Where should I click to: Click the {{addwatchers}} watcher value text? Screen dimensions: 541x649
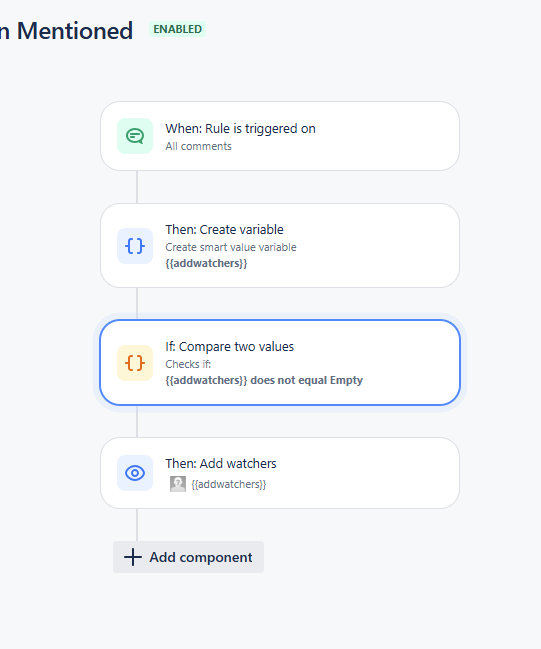[228, 484]
